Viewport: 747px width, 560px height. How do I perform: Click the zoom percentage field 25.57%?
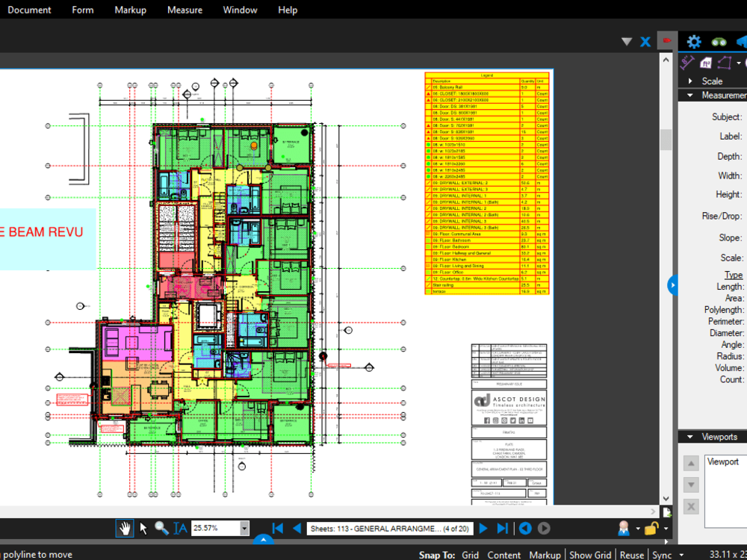click(x=215, y=528)
